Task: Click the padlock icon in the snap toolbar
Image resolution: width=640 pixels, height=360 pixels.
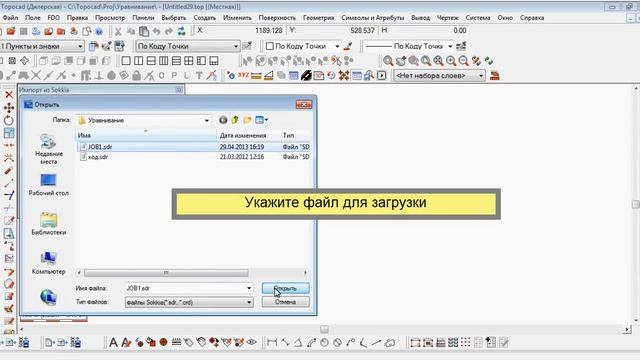Action: click(x=136, y=76)
